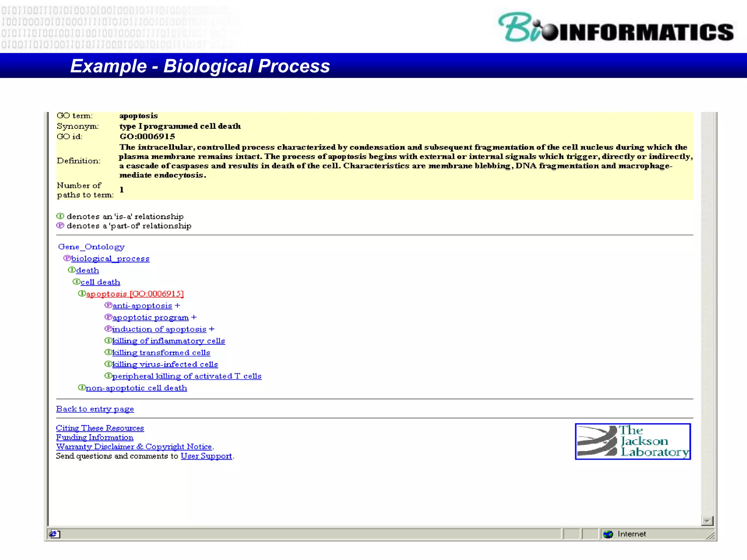Viewport: 747px width, 560px height.
Task: Click the part-of icon beside biological_process
Action: point(67,258)
